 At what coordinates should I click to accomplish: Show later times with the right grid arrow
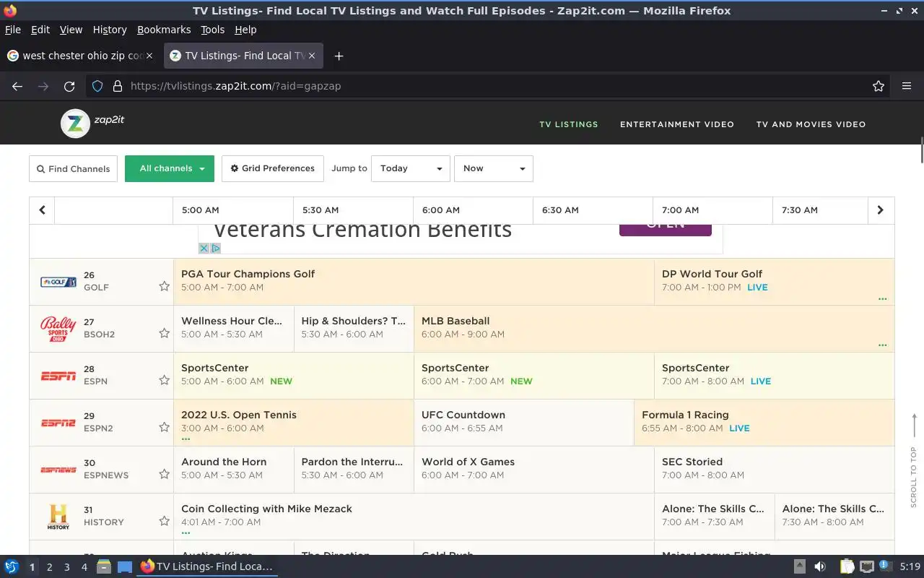coord(880,210)
